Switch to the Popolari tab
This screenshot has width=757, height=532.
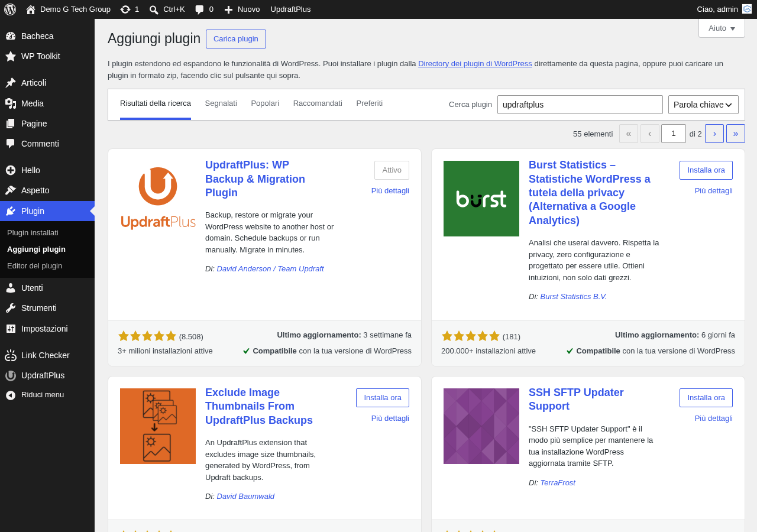pyautogui.click(x=265, y=103)
